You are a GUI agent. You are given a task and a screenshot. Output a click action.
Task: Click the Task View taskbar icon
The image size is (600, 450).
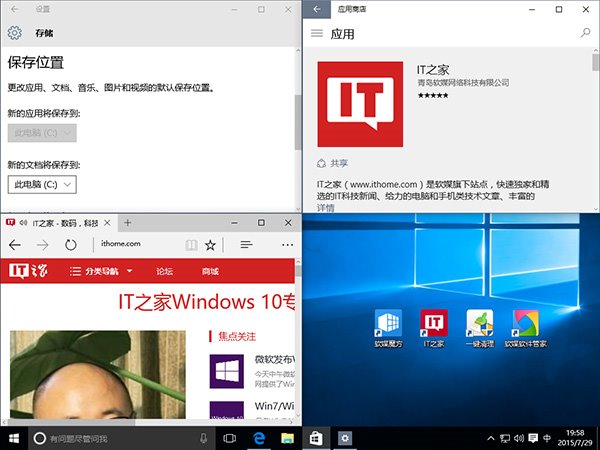click(x=229, y=439)
